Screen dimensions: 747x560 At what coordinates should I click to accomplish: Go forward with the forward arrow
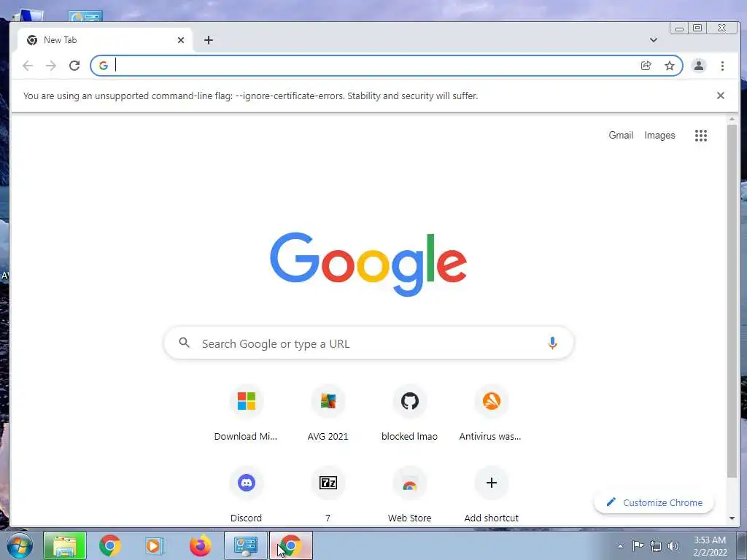[51, 66]
